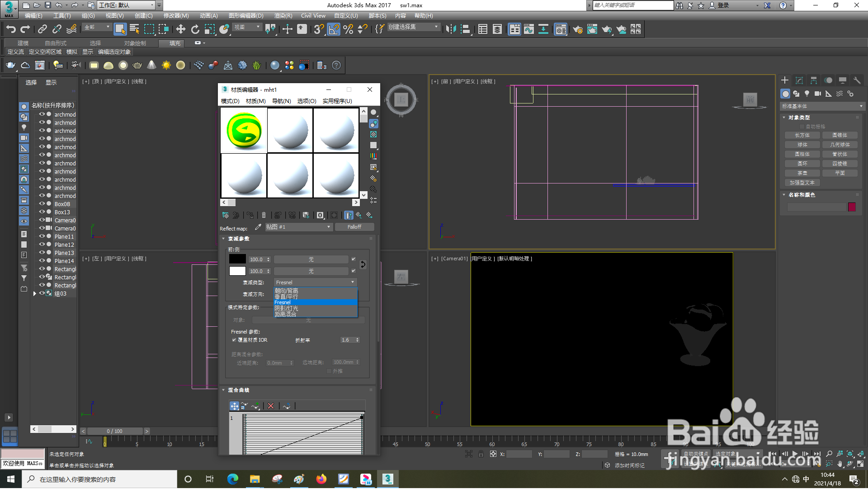Toggle the Angle Snap icon
Screen dimensions: 868x489
coord(334,29)
